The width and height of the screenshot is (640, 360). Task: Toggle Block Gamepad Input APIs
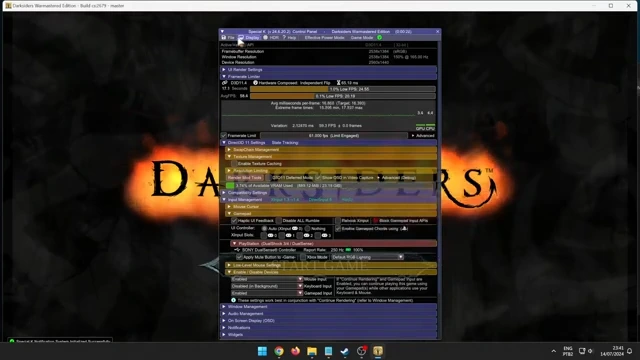[376, 221]
